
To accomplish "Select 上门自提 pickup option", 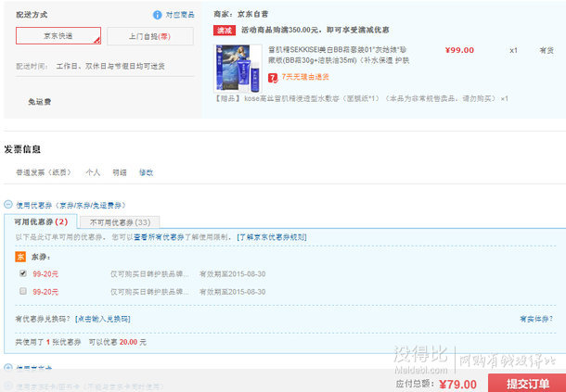I will pos(149,36).
